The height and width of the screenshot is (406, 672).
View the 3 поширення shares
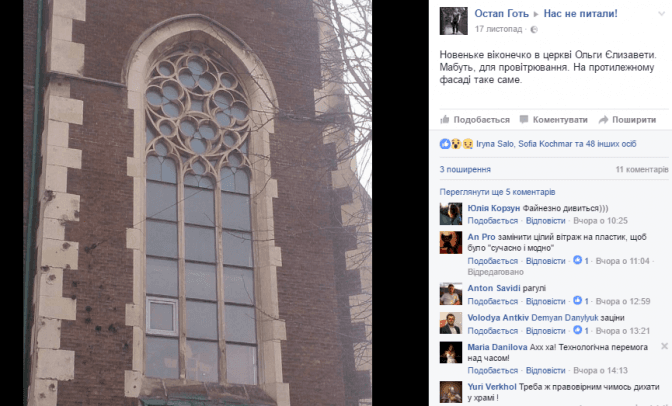(x=465, y=169)
